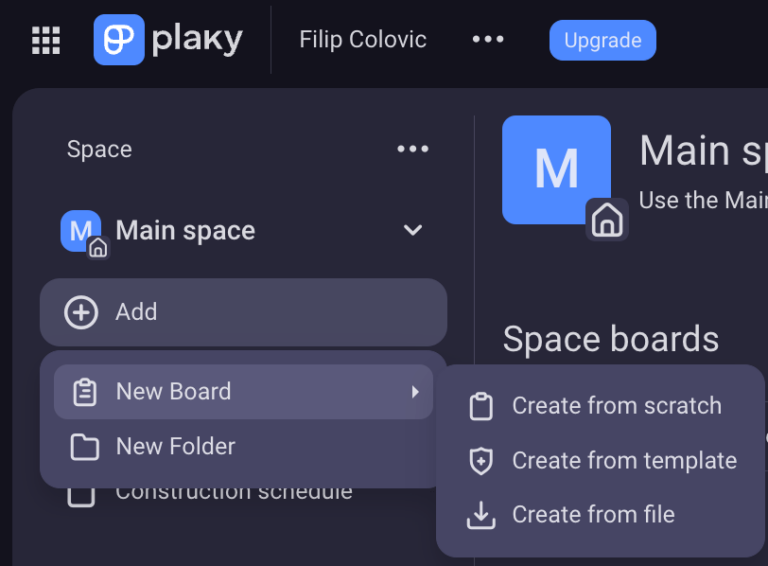Choose the Create from file option
This screenshot has width=768, height=566.
pos(593,515)
